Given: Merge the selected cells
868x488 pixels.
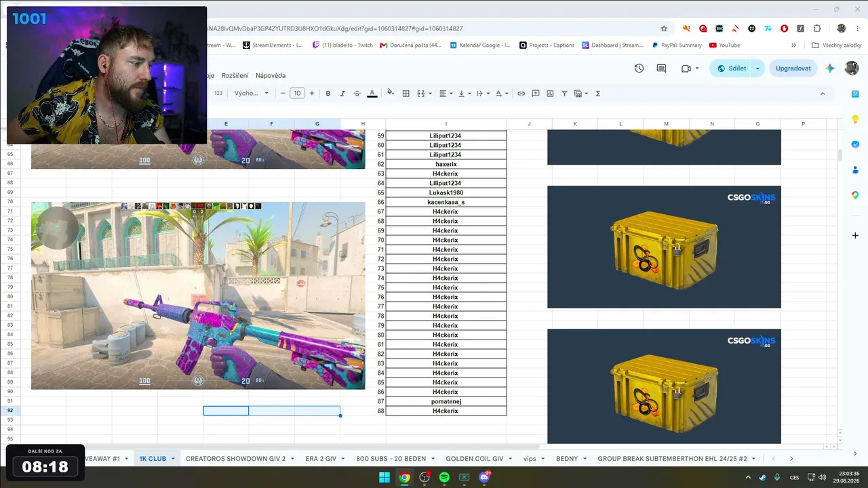Looking at the screenshot, I should pos(420,94).
